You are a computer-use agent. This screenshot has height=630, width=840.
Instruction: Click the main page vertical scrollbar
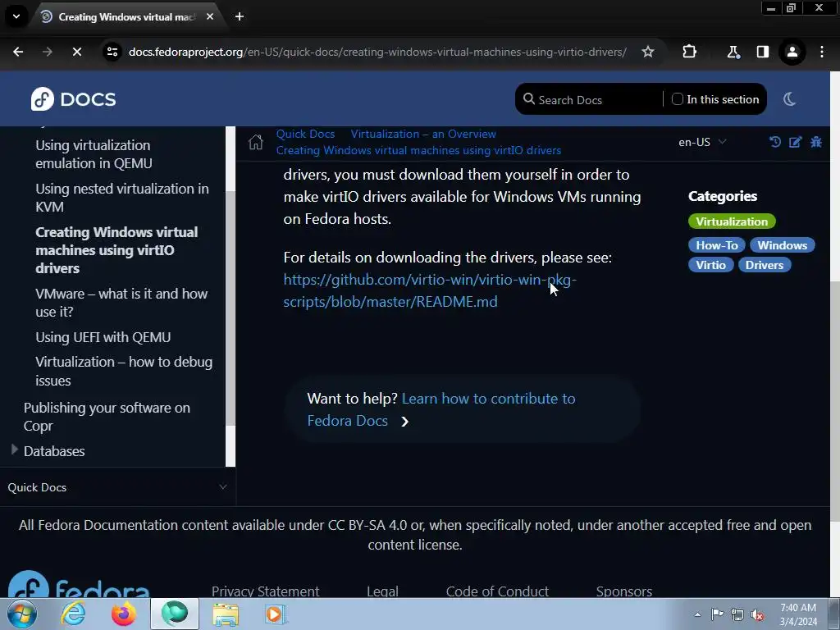[834, 402]
